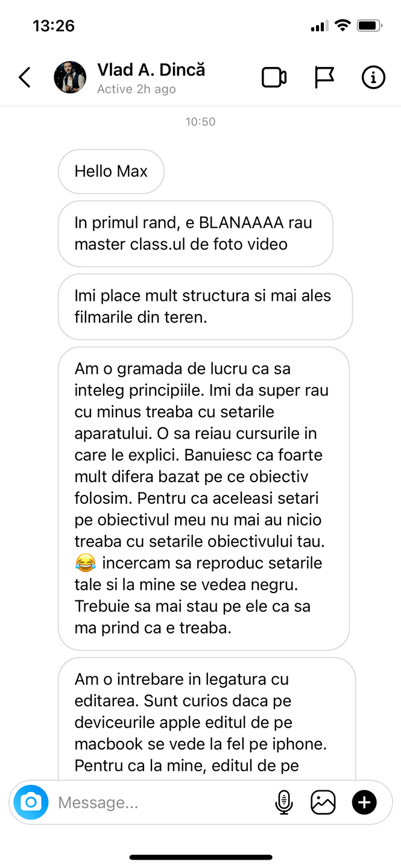The height and width of the screenshot is (868, 401).
Task: Tap the flag icon in header
Action: pyautogui.click(x=324, y=78)
